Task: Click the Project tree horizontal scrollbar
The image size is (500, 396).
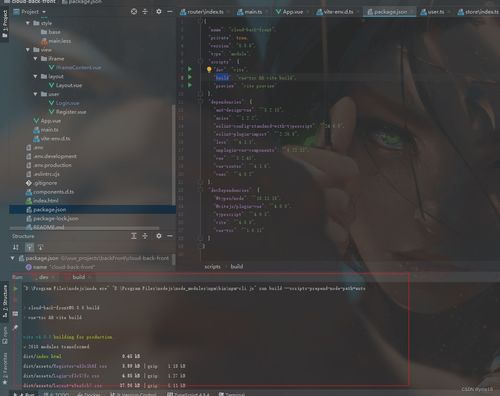Action: tap(84, 228)
